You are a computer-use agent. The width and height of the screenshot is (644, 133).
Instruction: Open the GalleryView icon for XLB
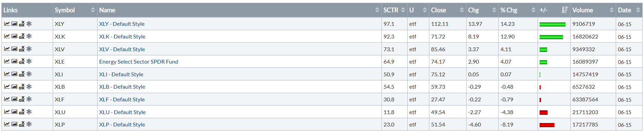(14, 87)
